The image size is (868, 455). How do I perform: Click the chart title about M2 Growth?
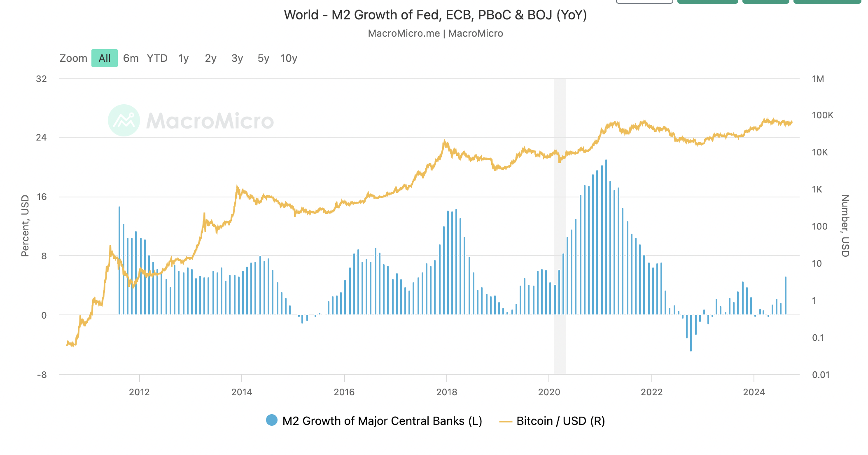point(435,15)
